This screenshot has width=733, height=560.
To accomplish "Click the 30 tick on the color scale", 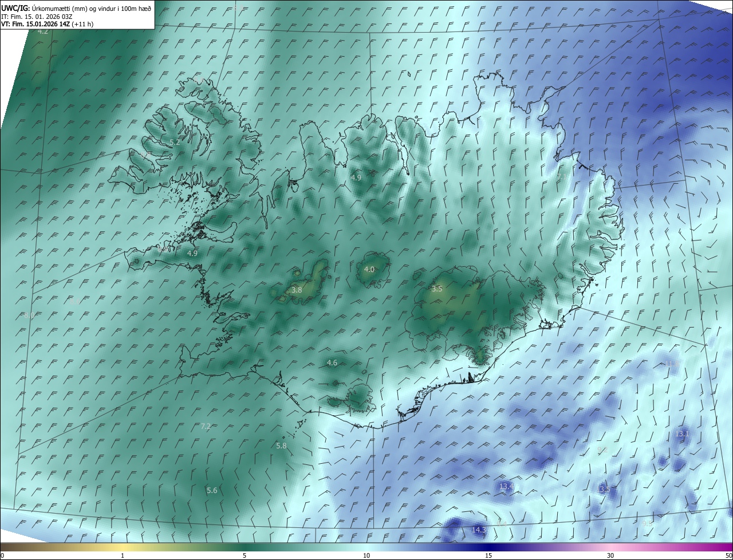I will [x=610, y=556].
